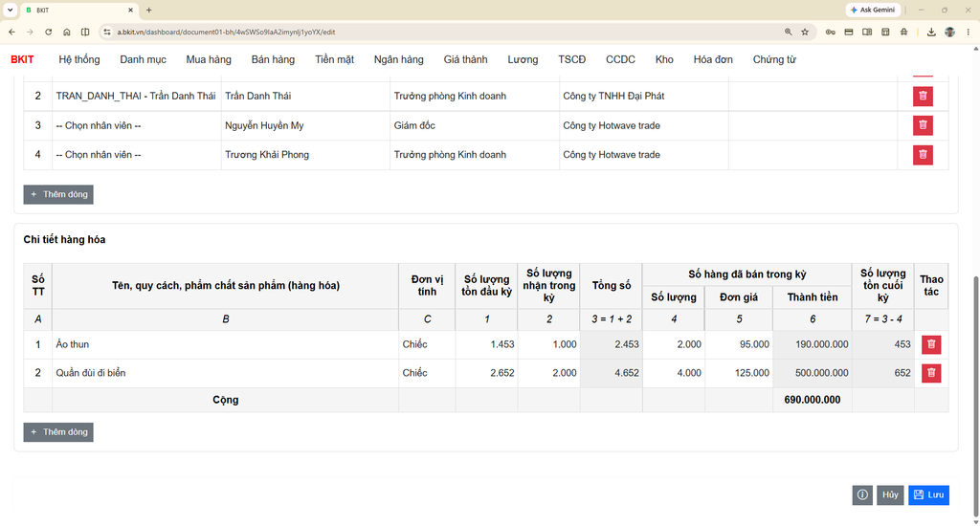
Task: Open the Hóa đơn menu
Action: [713, 59]
